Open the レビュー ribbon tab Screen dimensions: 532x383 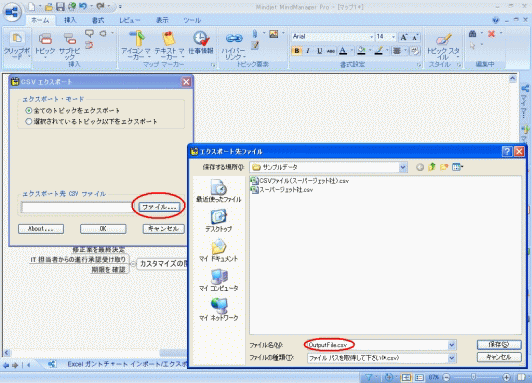(130, 20)
